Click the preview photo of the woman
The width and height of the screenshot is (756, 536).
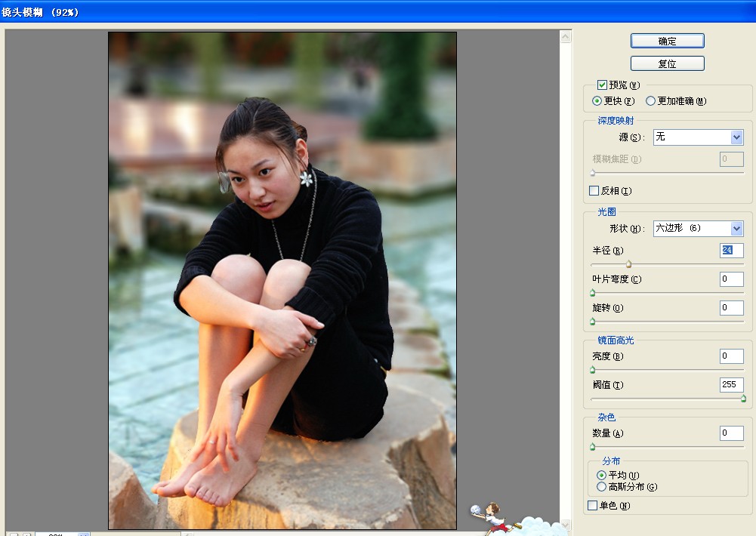pos(282,281)
